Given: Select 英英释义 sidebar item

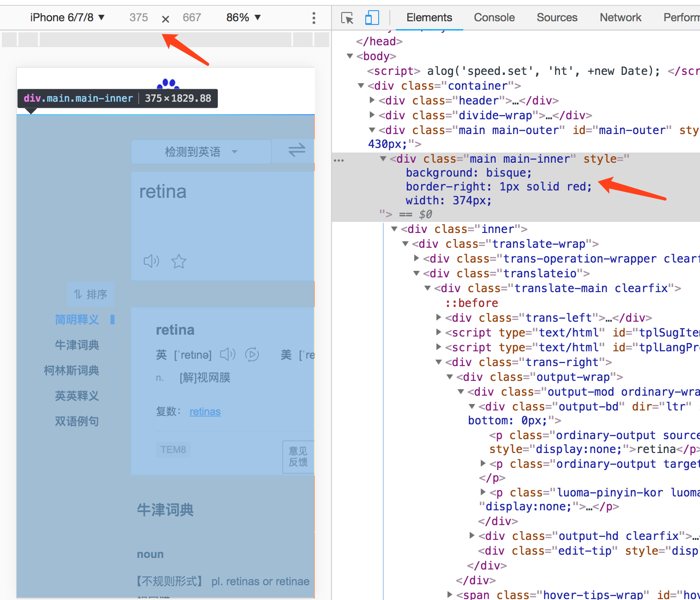Looking at the screenshot, I should [x=77, y=396].
